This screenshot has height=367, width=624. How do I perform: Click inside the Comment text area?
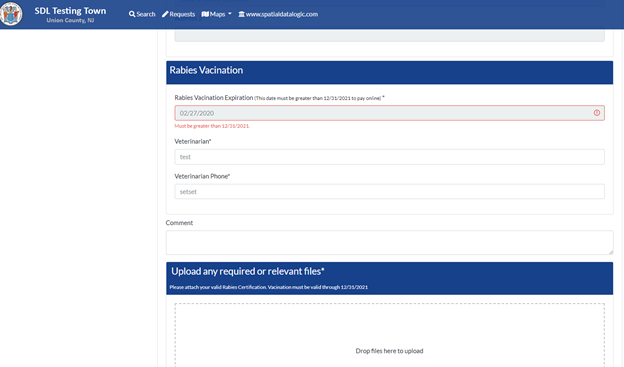pos(389,242)
